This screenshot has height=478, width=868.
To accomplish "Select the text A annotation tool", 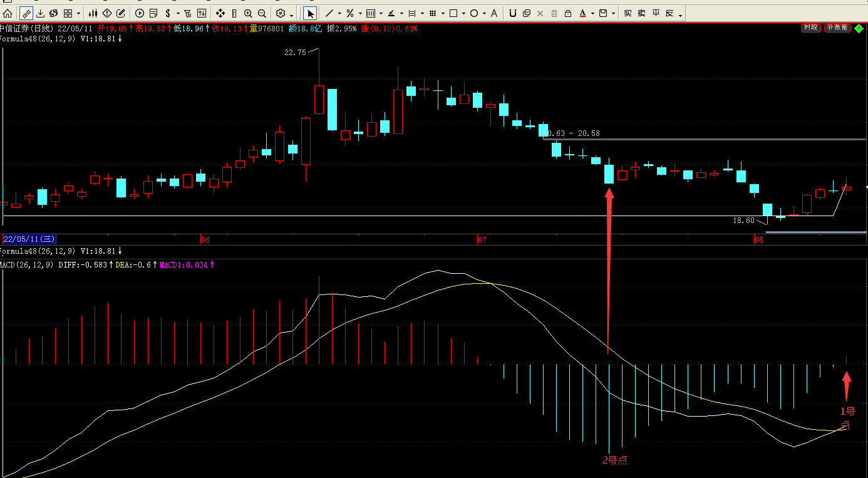I will (x=493, y=13).
